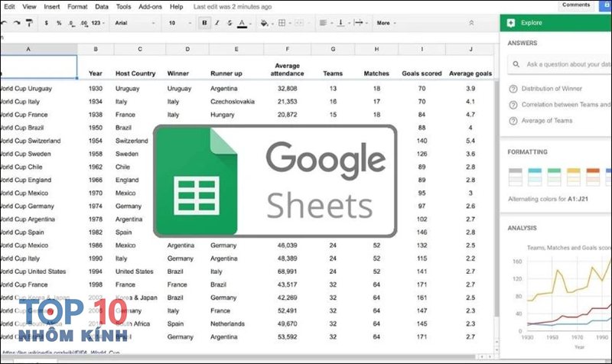612x364 pixels.
Task: Apply the green alternating colors swatch
Action: [x=554, y=177]
